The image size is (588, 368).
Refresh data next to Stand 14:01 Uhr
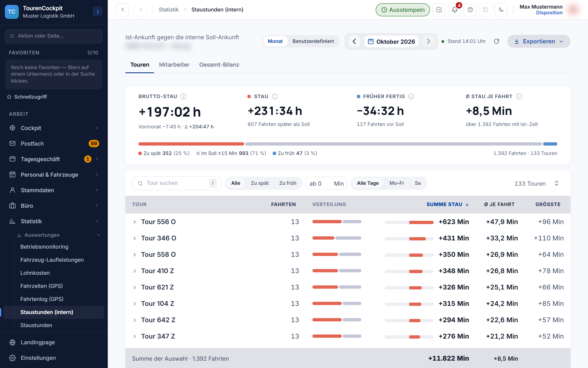click(x=497, y=41)
